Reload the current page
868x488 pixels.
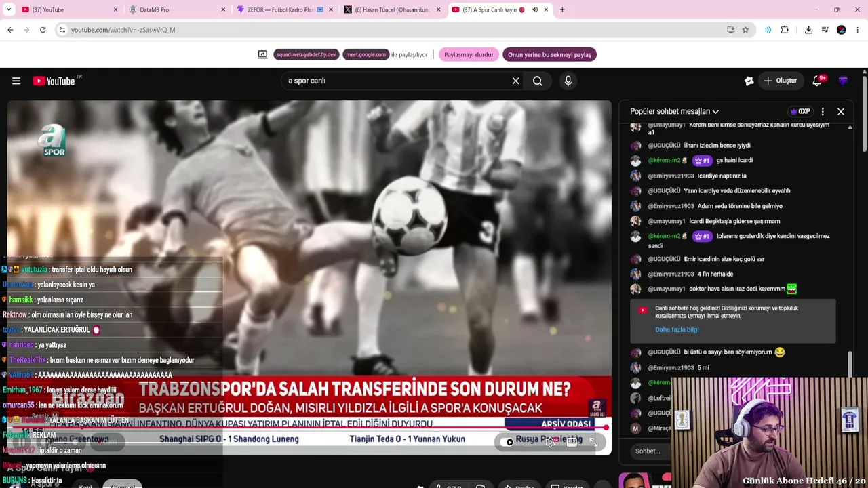43,30
